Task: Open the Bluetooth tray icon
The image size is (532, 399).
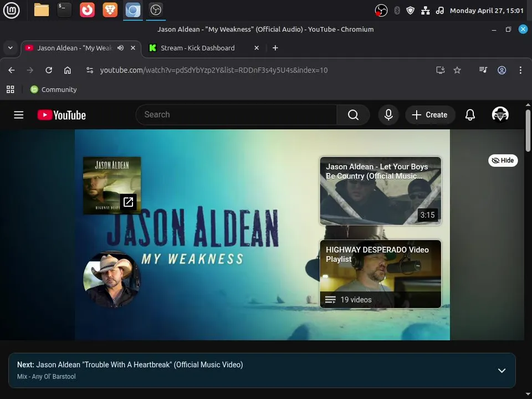Action: tap(397, 11)
